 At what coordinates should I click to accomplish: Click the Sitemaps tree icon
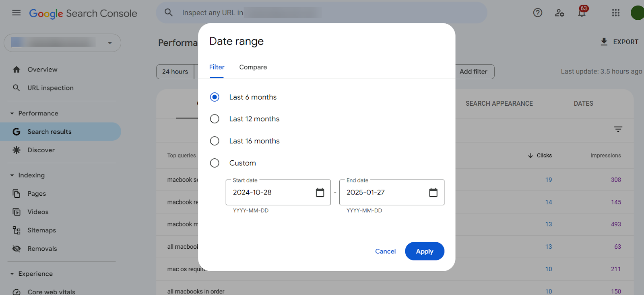(17, 230)
